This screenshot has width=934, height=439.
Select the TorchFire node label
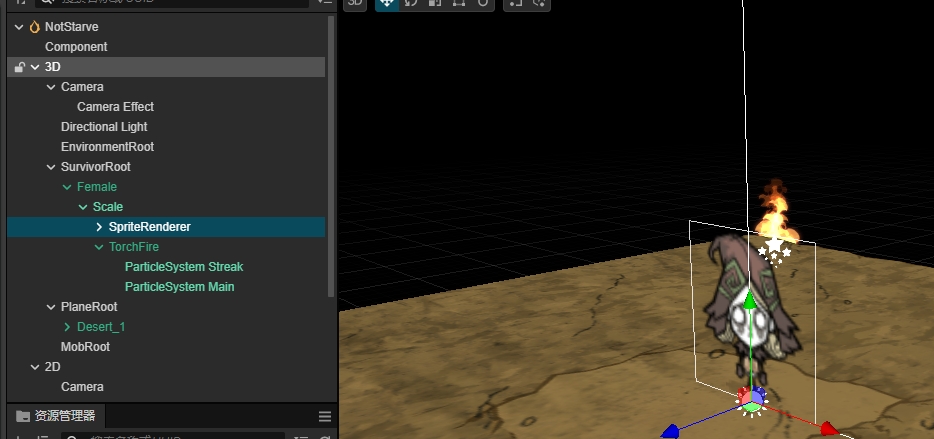pos(134,247)
